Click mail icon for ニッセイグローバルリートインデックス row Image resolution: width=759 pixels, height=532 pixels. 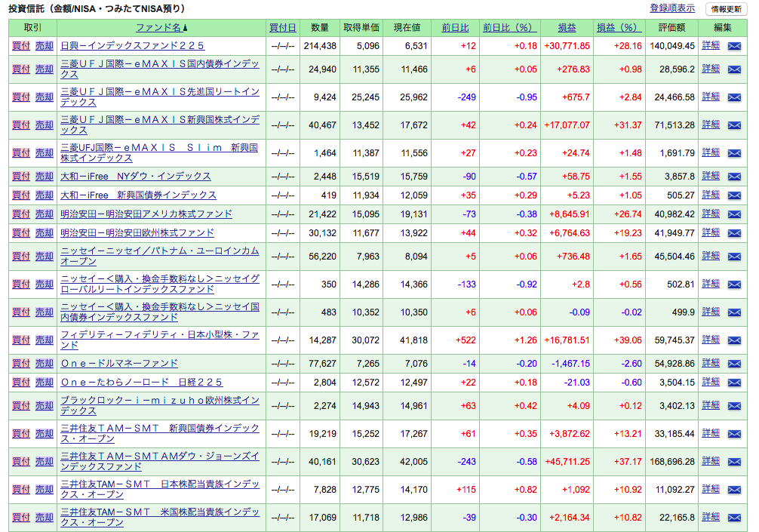[734, 284]
